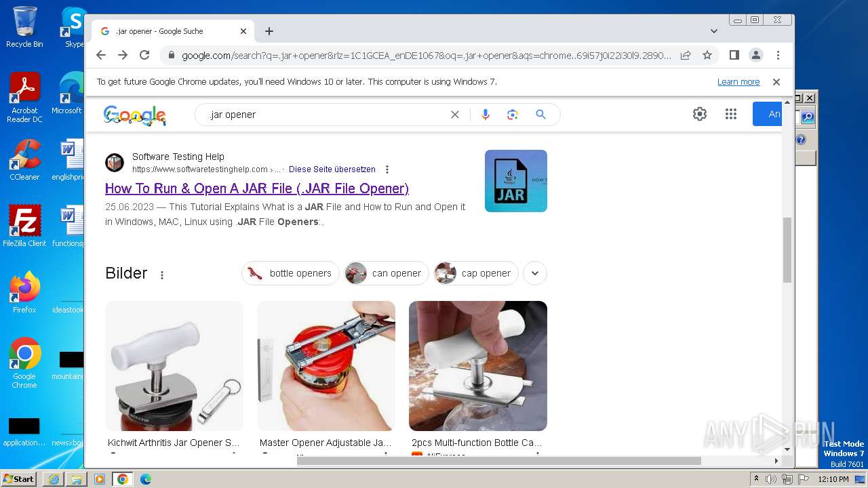Open FileZilla Client desktop icon
The width and height of the screenshot is (868, 488).
(24, 226)
